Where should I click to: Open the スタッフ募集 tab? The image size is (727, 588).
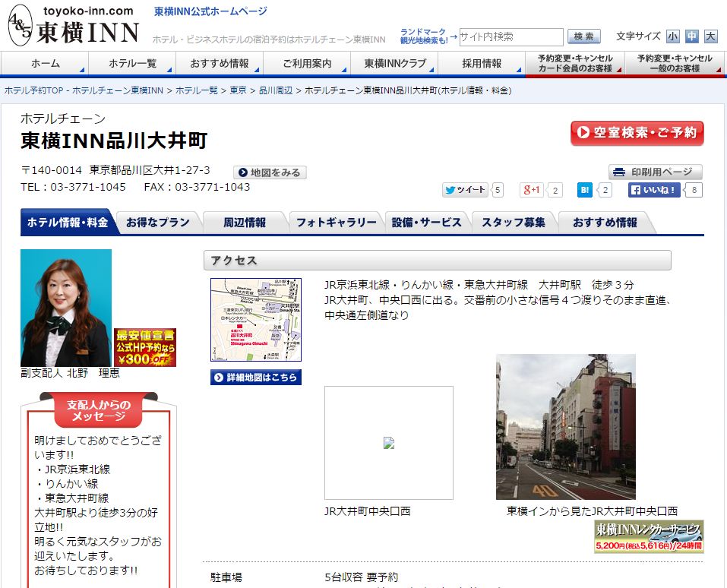pos(514,223)
